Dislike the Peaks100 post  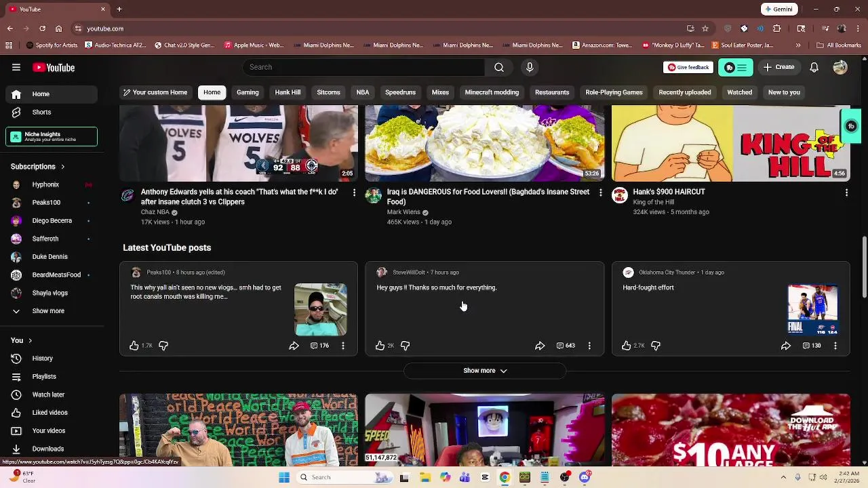[163, 346]
